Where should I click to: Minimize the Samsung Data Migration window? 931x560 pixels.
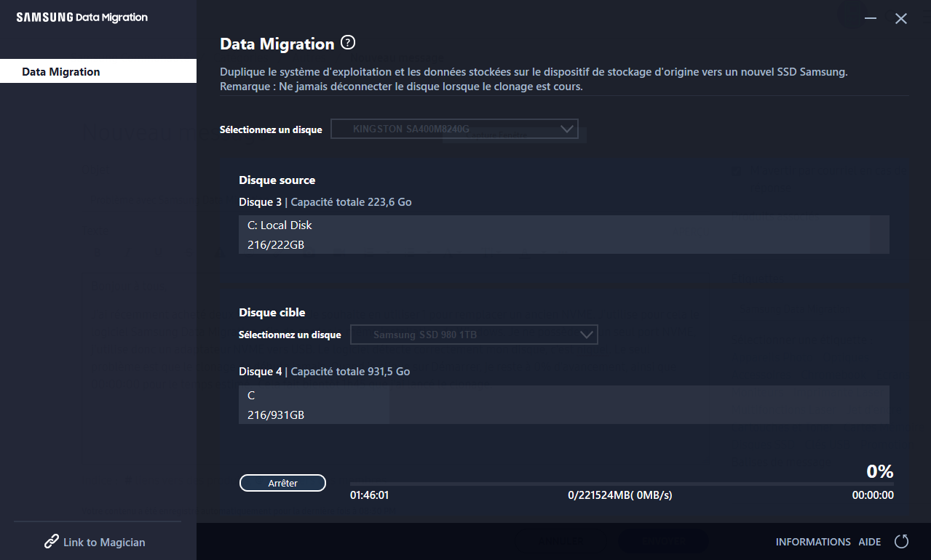[x=871, y=19]
